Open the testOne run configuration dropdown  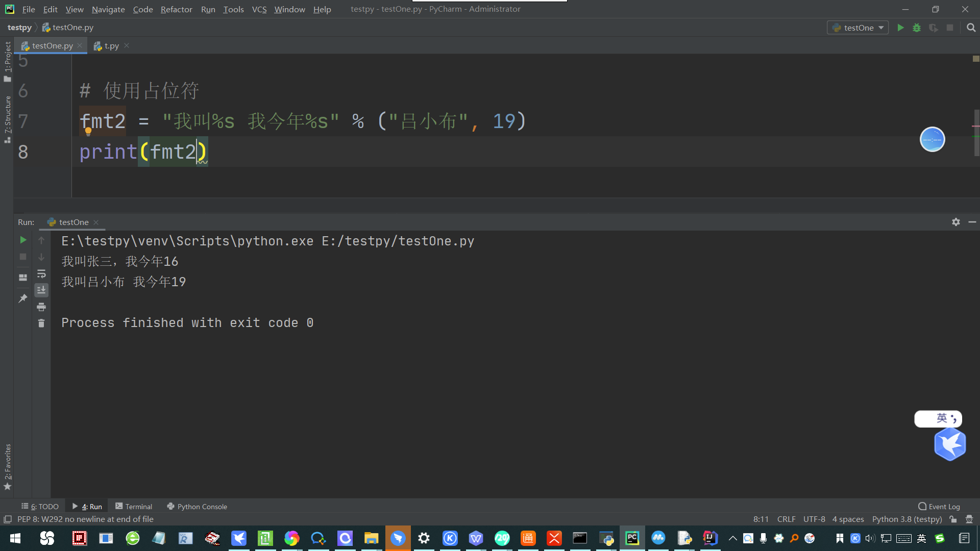857,28
